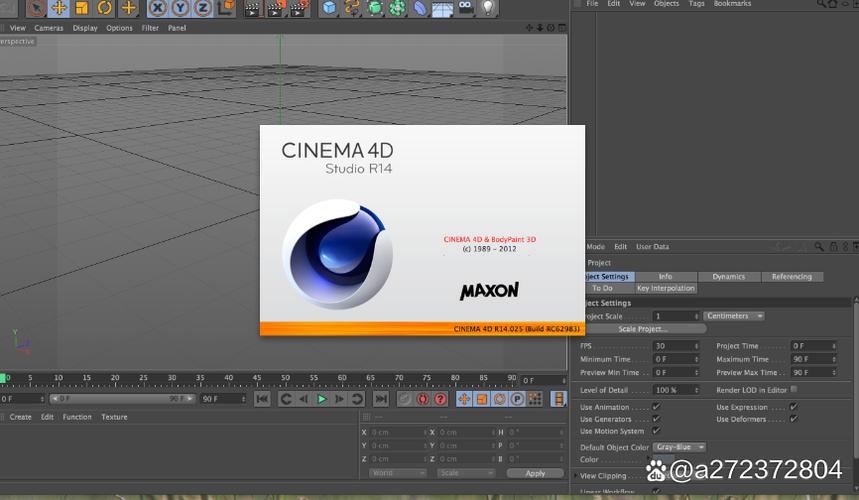Add a Camera object
859x500 pixels.
(x=466, y=8)
